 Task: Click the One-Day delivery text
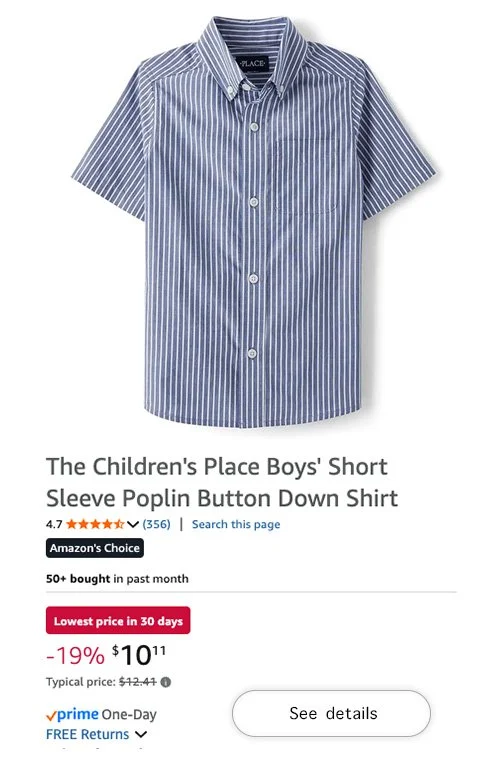click(x=129, y=715)
